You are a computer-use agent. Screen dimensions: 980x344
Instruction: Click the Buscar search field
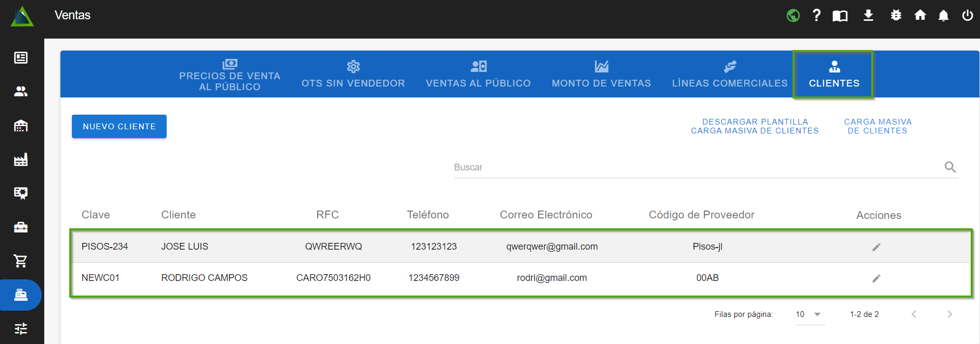tap(695, 167)
